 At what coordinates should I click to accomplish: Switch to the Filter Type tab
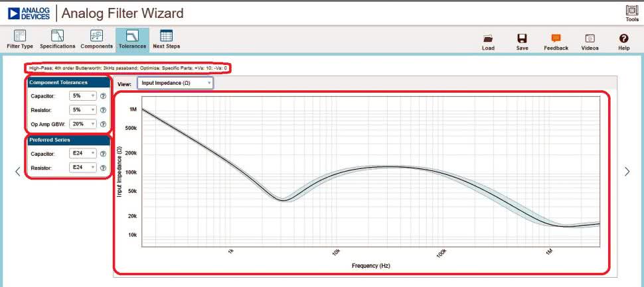tap(20, 39)
